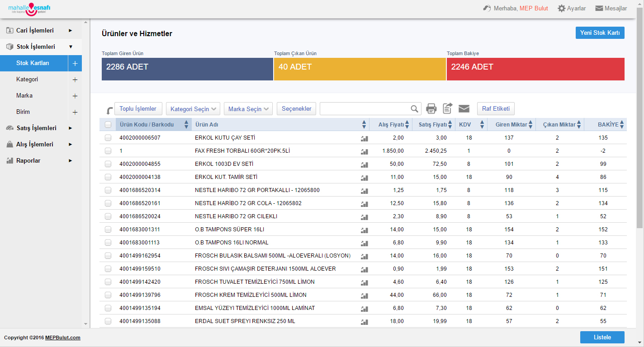Screen dimensions: 644x347
Task: Click the search magnifier icon
Action: click(x=414, y=108)
